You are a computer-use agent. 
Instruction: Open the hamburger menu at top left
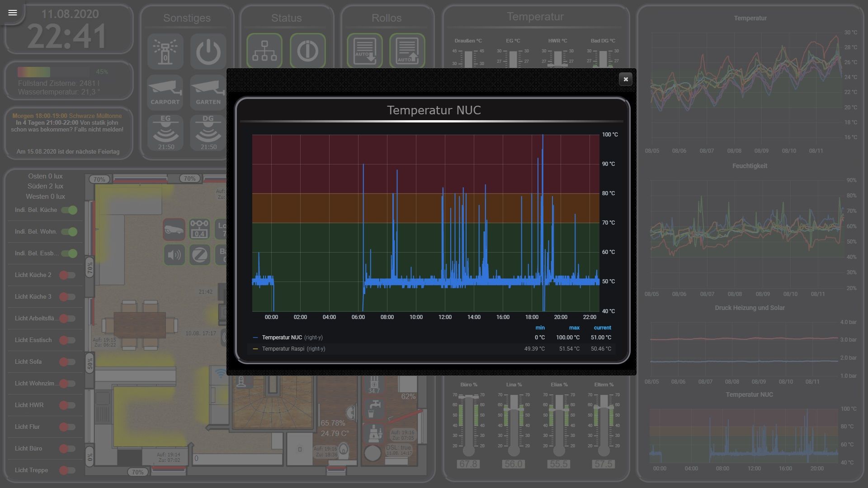[13, 13]
